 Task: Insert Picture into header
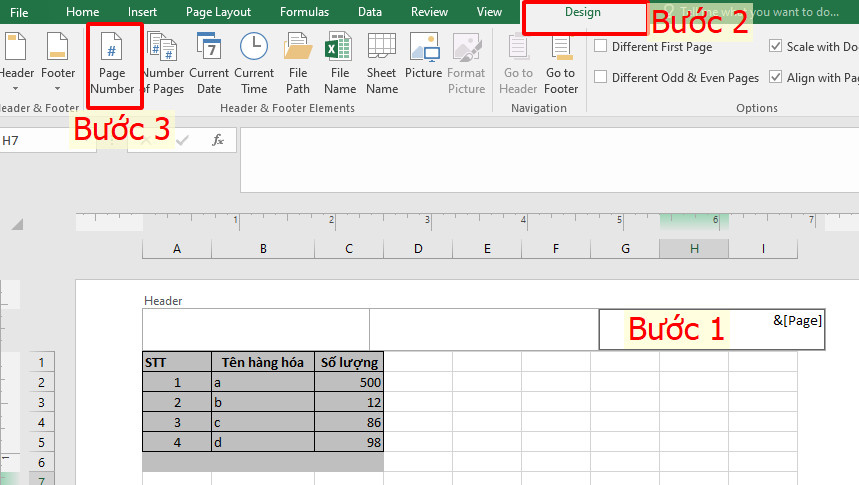tap(423, 56)
